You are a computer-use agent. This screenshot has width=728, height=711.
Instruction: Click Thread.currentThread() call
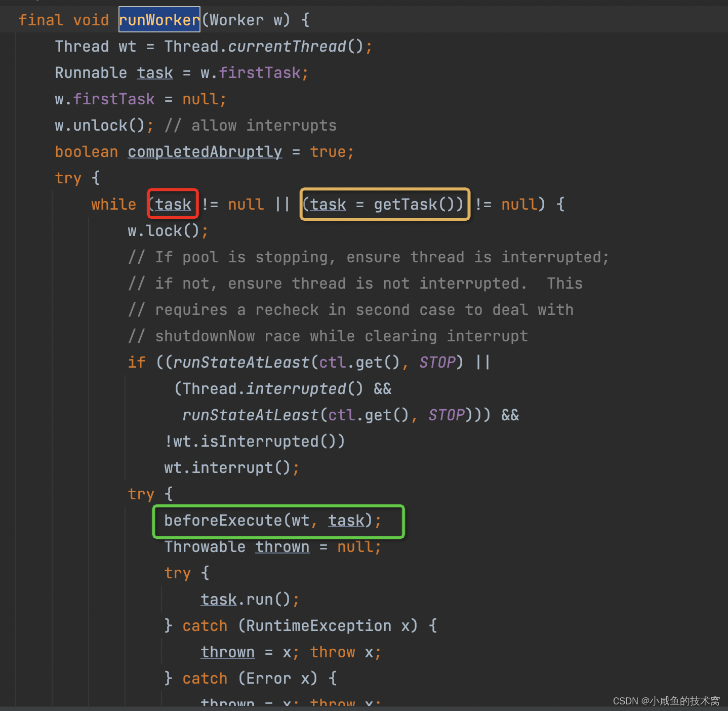pos(264,47)
